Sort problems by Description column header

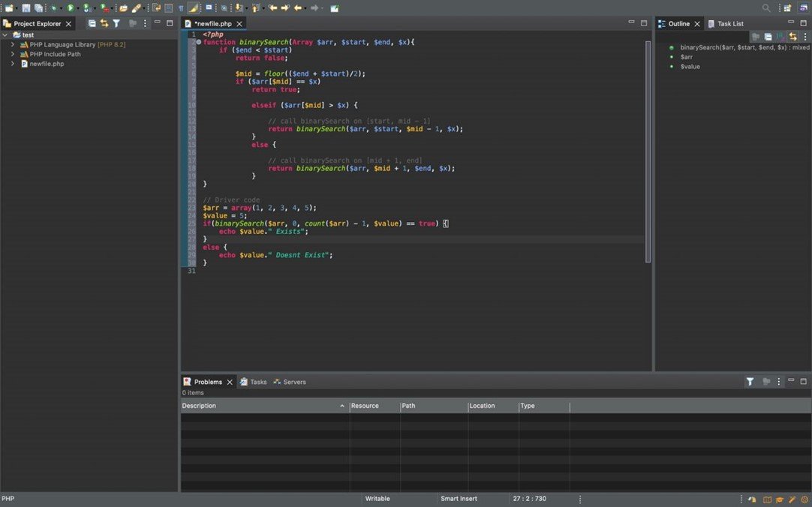click(265, 406)
